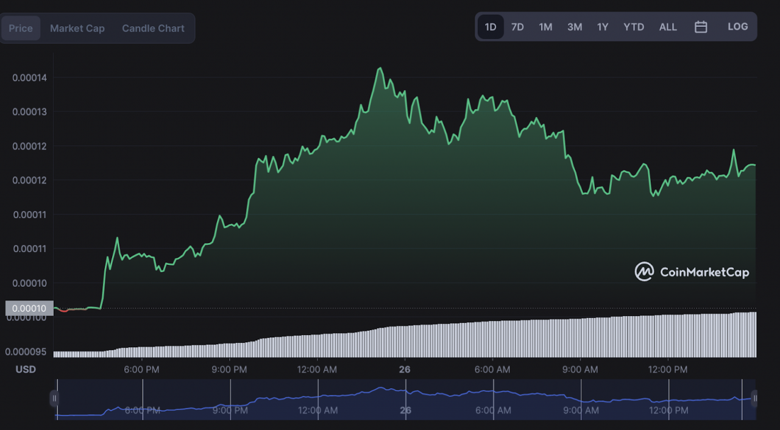
Task: Switch to the Market Cap tab
Action: 77,28
